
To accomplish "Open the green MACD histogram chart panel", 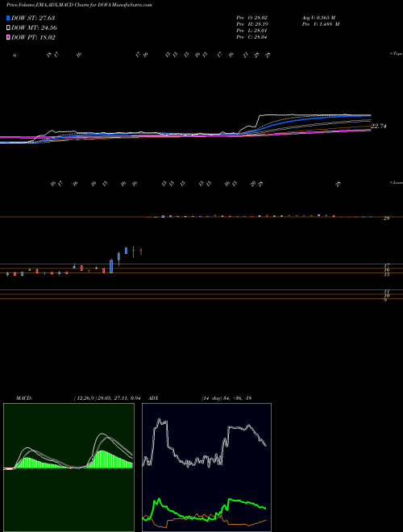I will coord(69,468).
